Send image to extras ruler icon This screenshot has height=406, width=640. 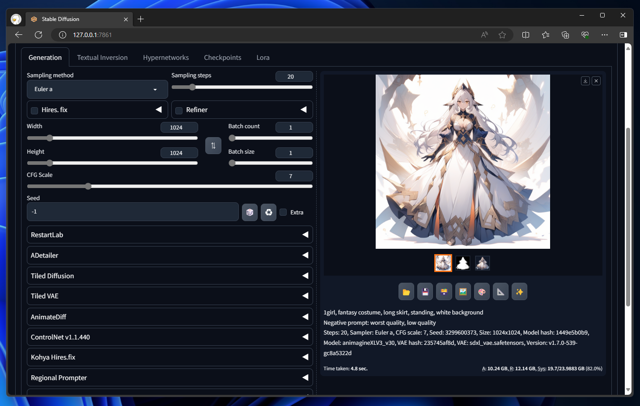tap(500, 292)
